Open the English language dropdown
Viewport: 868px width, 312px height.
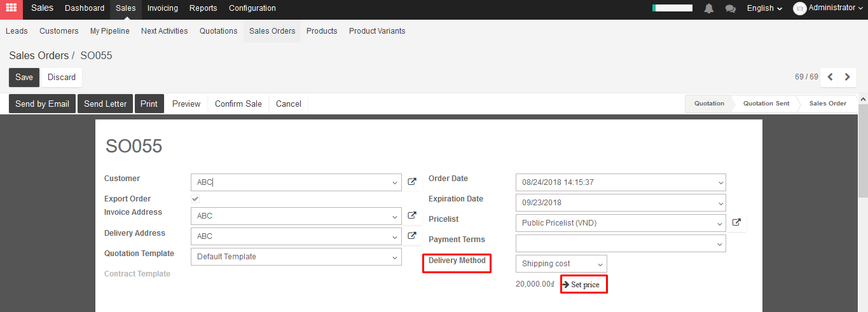click(764, 8)
